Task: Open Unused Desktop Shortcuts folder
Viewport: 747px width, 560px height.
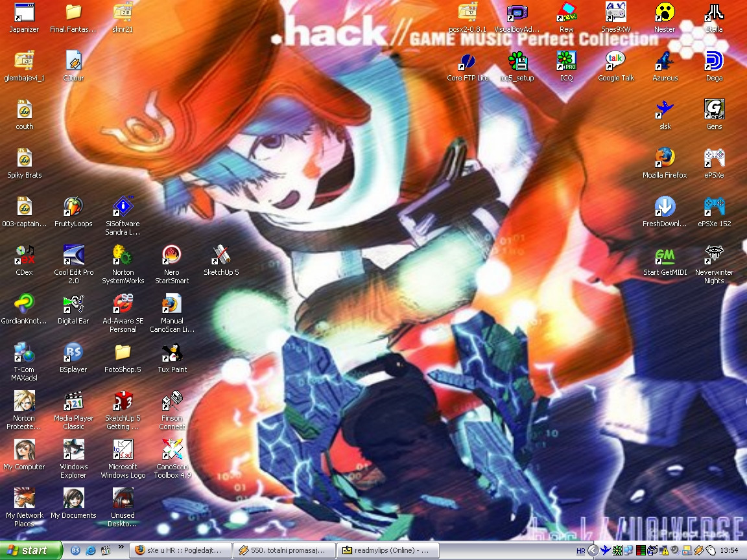Action: [123, 507]
